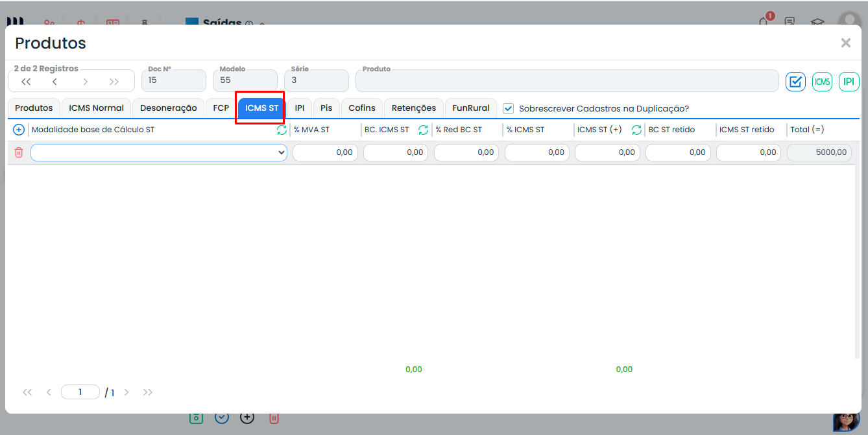Click the % ICMS ST value field
868x435 pixels.
coord(537,152)
